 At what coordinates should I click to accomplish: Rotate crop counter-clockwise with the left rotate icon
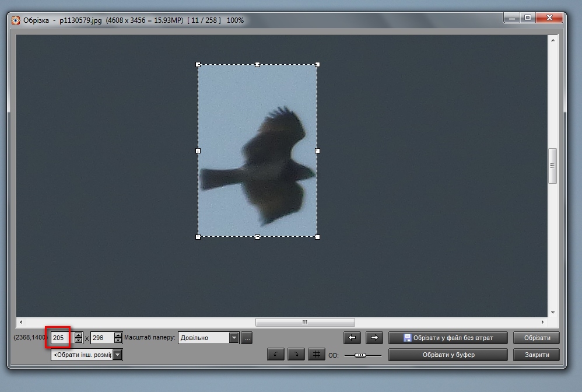coord(275,355)
